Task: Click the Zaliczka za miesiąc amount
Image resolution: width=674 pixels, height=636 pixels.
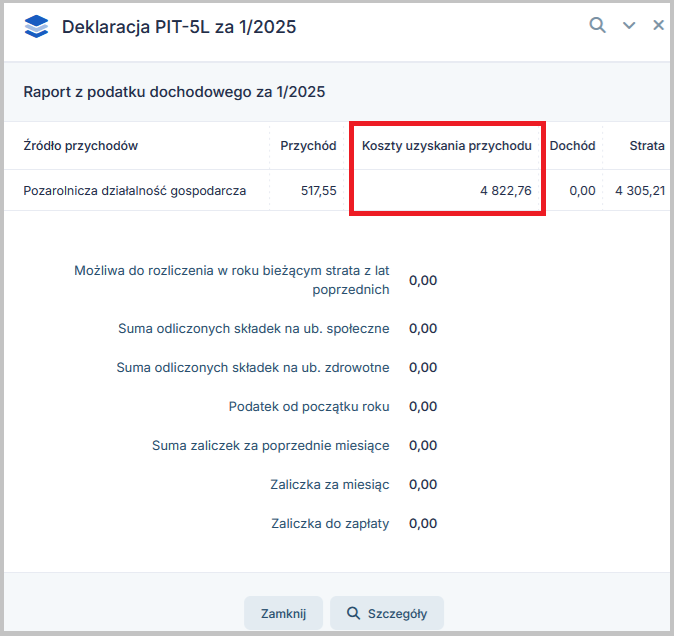Action: pyautogui.click(x=423, y=484)
